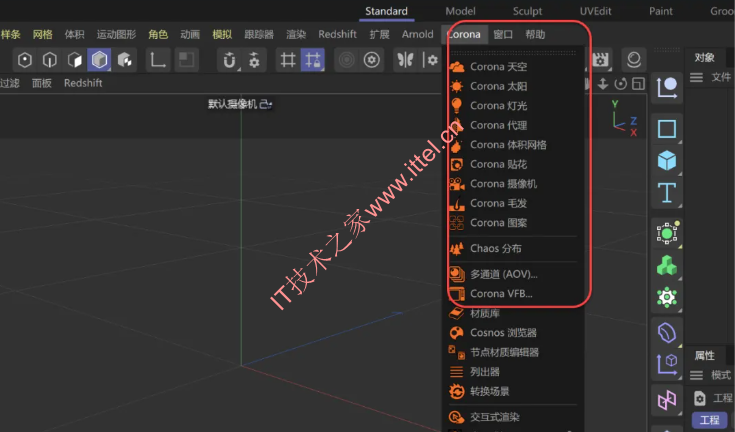
Task: Switch to the Sculpt layout tab
Action: [x=527, y=11]
